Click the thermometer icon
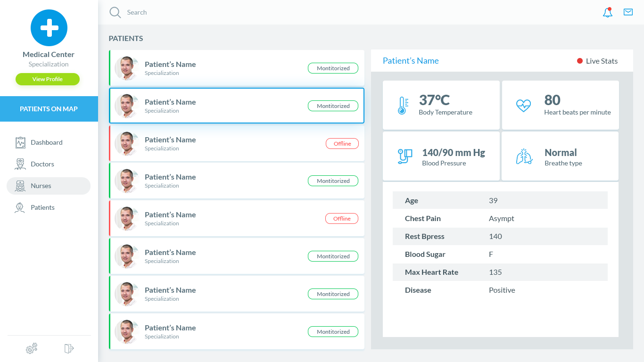Image resolution: width=644 pixels, height=362 pixels. (x=402, y=106)
